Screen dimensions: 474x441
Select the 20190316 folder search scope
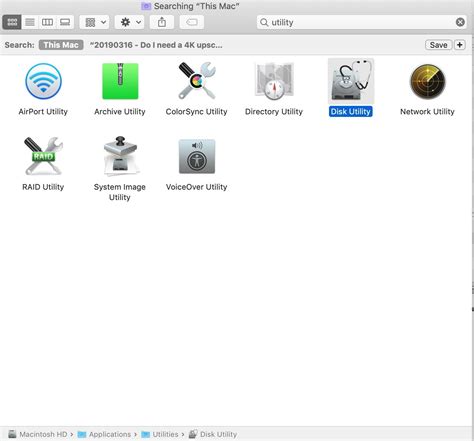click(x=156, y=45)
